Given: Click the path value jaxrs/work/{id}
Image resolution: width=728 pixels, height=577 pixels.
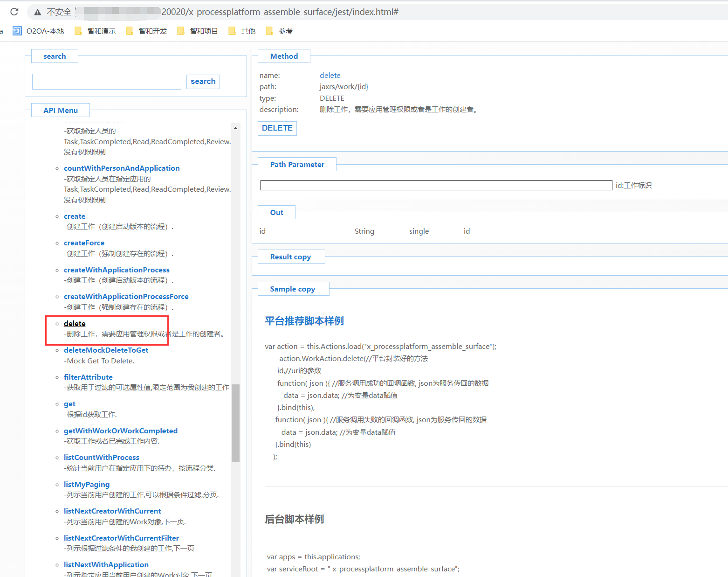Looking at the screenshot, I should tap(344, 86).
